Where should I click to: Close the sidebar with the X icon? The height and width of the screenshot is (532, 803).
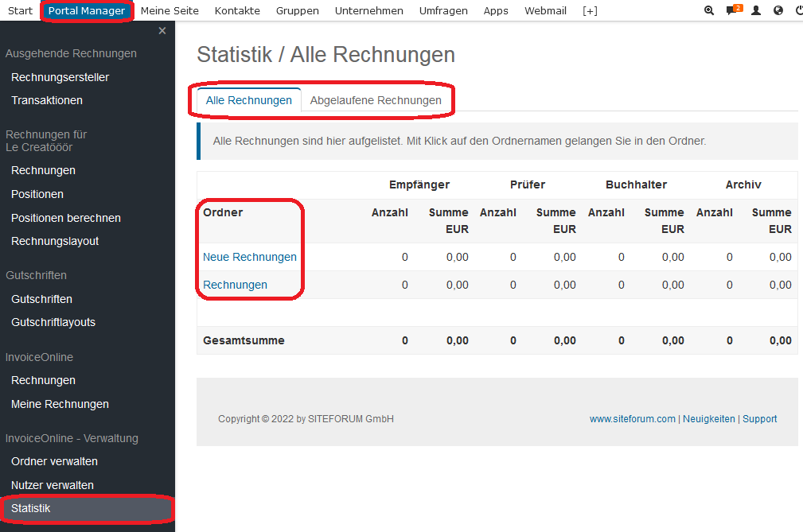[162, 31]
